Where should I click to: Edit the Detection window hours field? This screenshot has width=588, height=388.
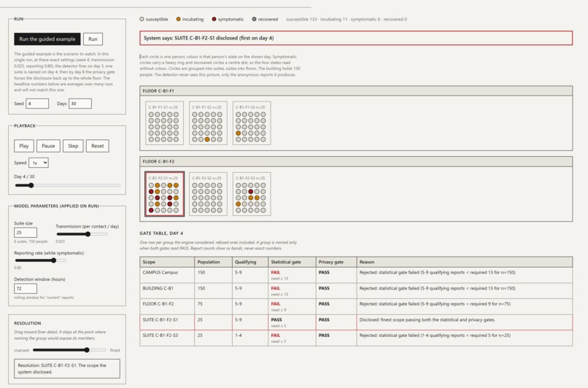pyautogui.click(x=26, y=288)
